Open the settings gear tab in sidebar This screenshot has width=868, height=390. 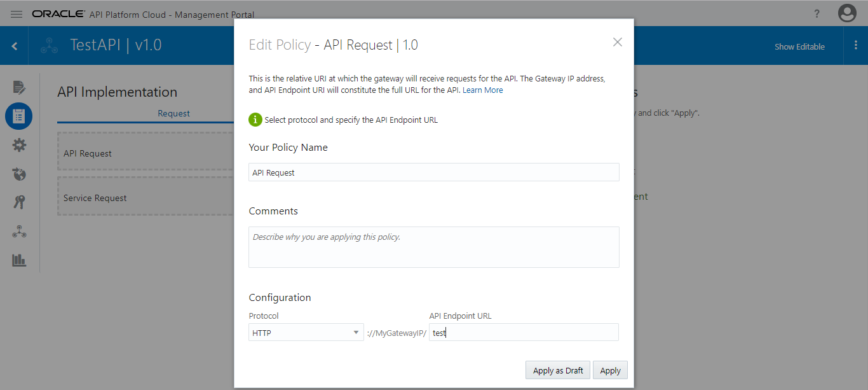pos(19,145)
